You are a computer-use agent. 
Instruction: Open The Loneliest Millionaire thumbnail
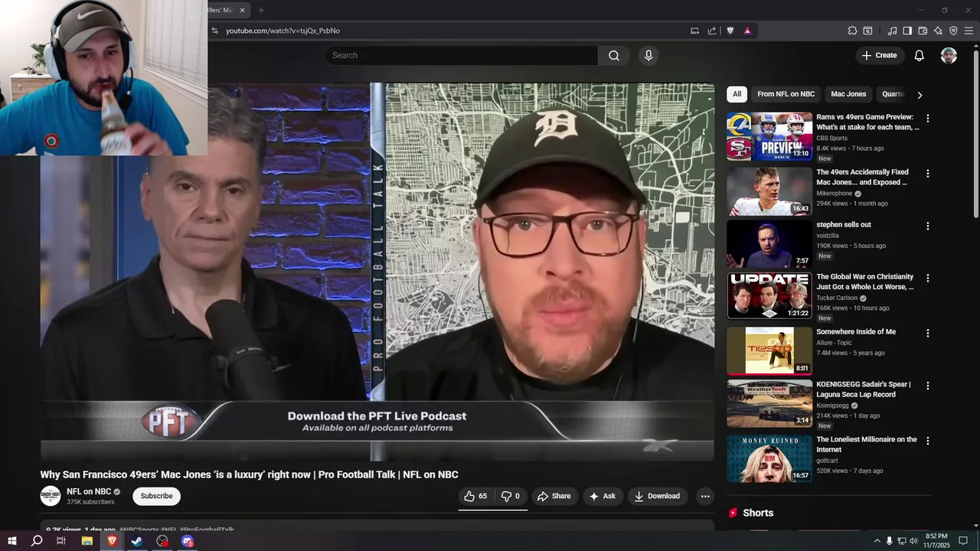point(769,459)
